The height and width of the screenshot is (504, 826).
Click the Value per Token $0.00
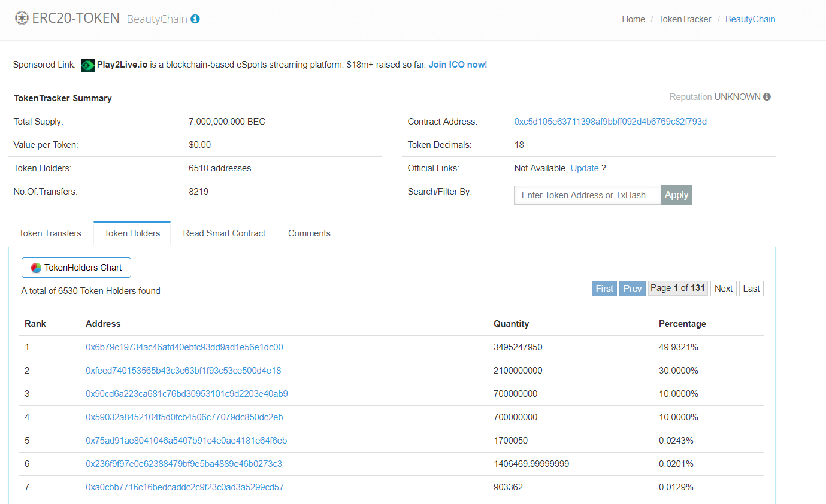pos(199,145)
